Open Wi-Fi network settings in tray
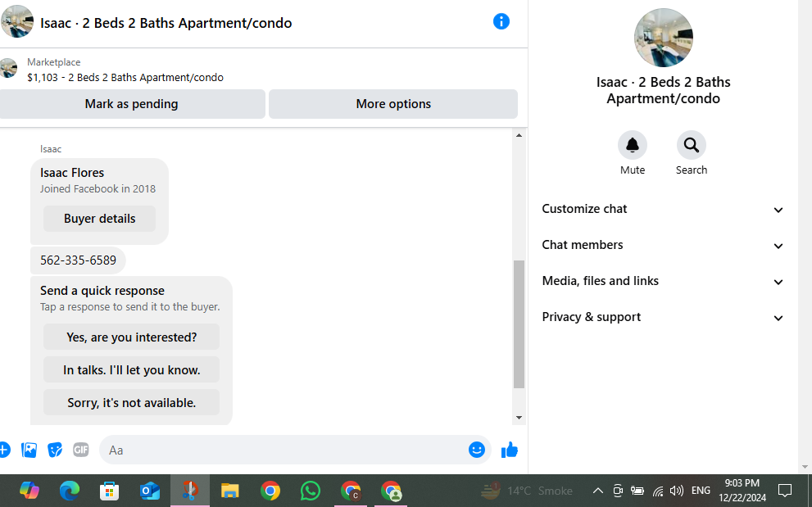This screenshot has width=812, height=507. coord(658,491)
